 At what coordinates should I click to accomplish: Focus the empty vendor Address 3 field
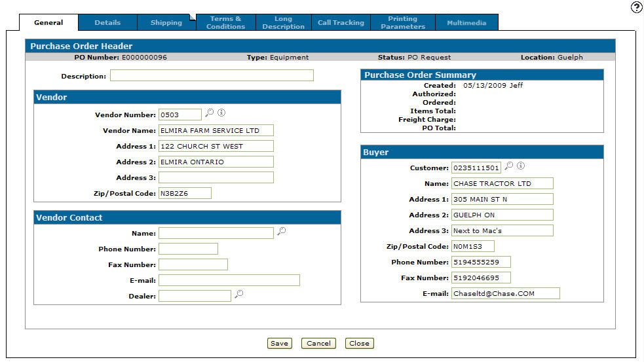216,177
